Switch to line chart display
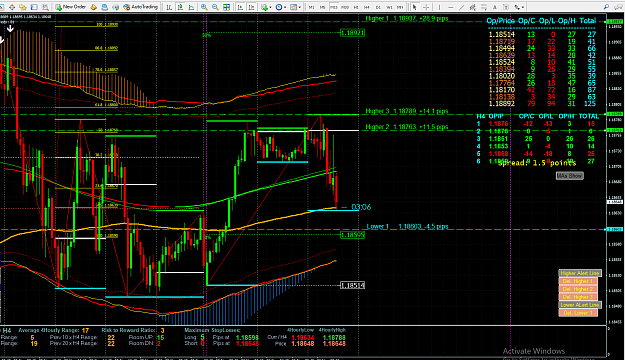The width and height of the screenshot is (625, 360). (191, 7)
